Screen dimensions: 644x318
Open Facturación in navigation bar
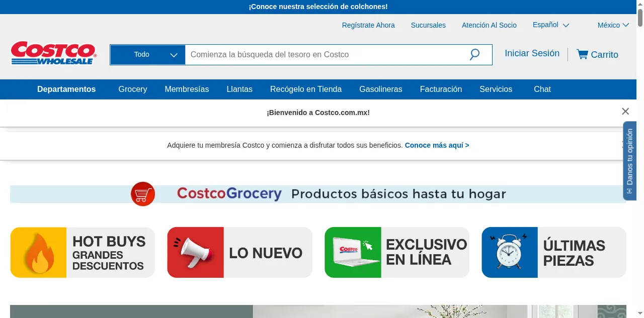coord(441,89)
